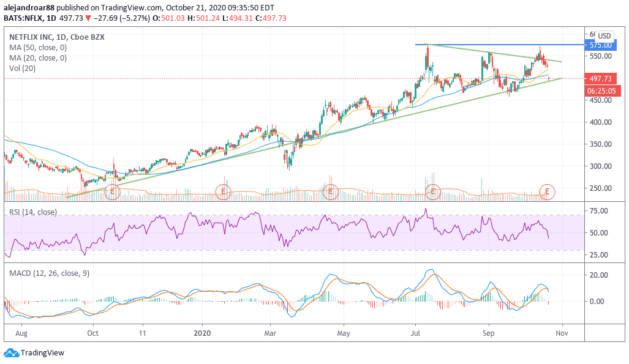Click the Aug label on the time axis
The width and height of the screenshot is (629, 364).
click(x=21, y=333)
